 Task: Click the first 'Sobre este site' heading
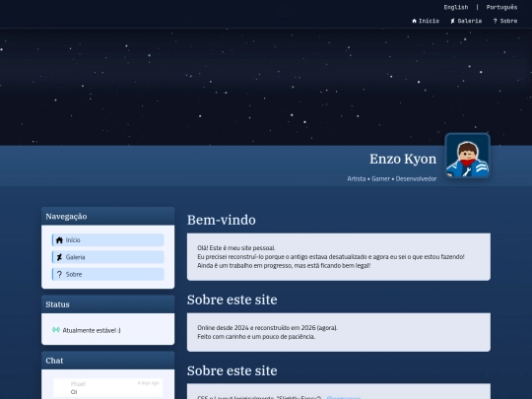233,299
